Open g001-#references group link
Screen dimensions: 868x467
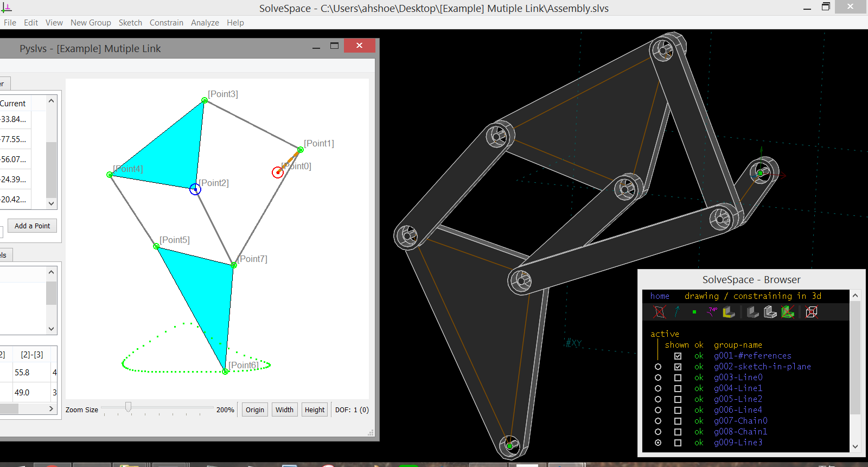coord(752,356)
